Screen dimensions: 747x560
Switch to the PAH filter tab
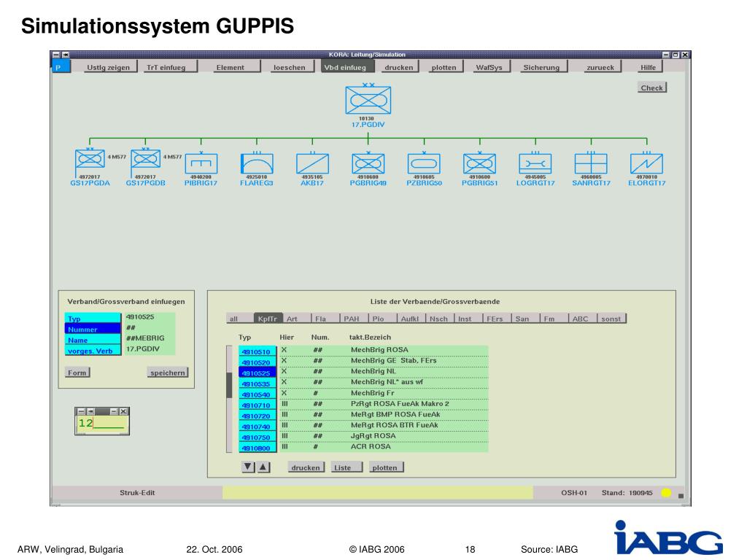pyautogui.click(x=354, y=319)
